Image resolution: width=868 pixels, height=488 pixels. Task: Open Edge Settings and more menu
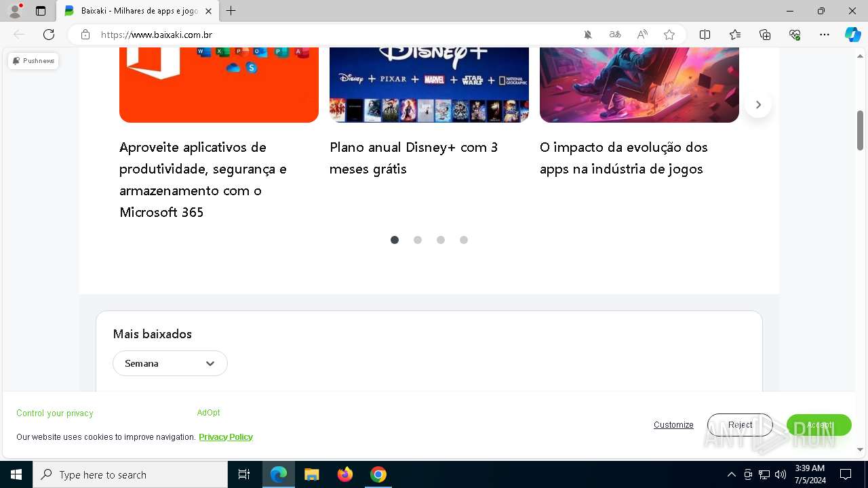825,35
